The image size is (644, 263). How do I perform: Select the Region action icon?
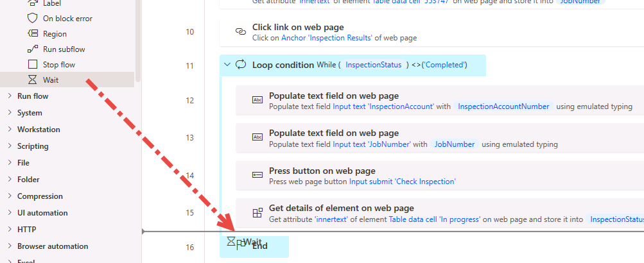[33, 33]
